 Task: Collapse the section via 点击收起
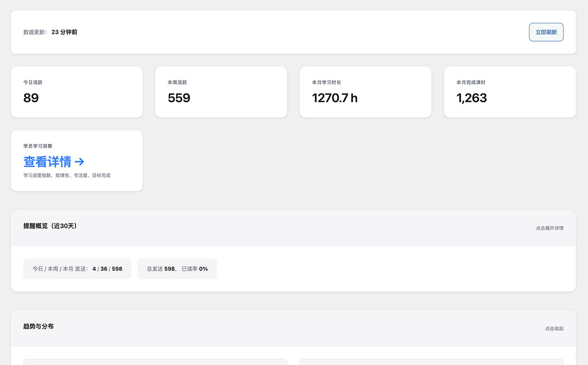(554, 329)
